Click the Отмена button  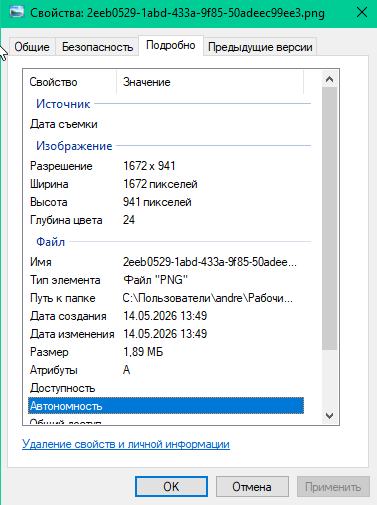tap(252, 487)
